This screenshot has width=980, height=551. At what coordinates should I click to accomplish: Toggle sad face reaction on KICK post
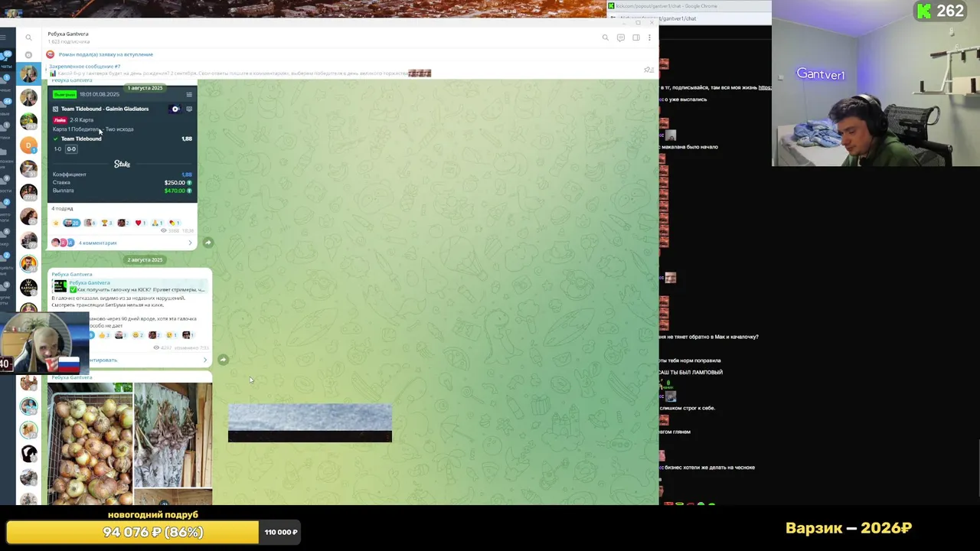[x=171, y=335]
